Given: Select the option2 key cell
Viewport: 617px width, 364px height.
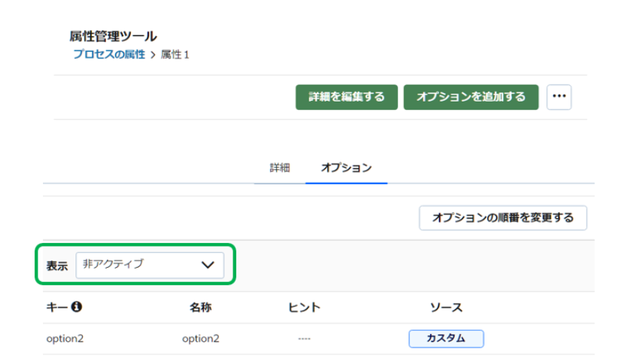Looking at the screenshot, I should pyautogui.click(x=65, y=338).
